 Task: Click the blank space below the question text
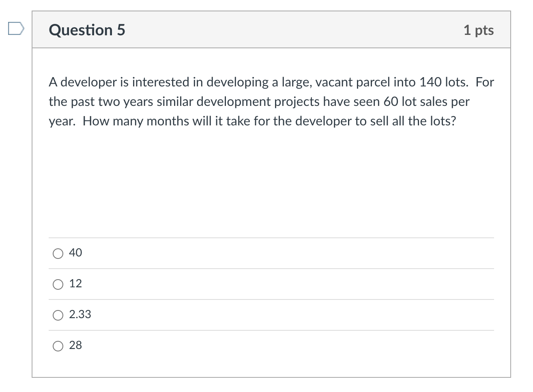(x=271, y=183)
